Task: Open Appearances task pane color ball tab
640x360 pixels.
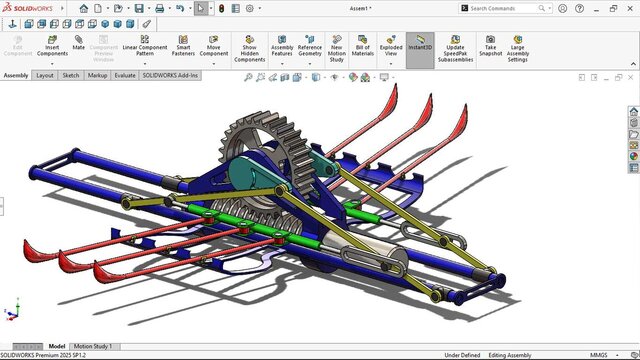Action: point(634,156)
